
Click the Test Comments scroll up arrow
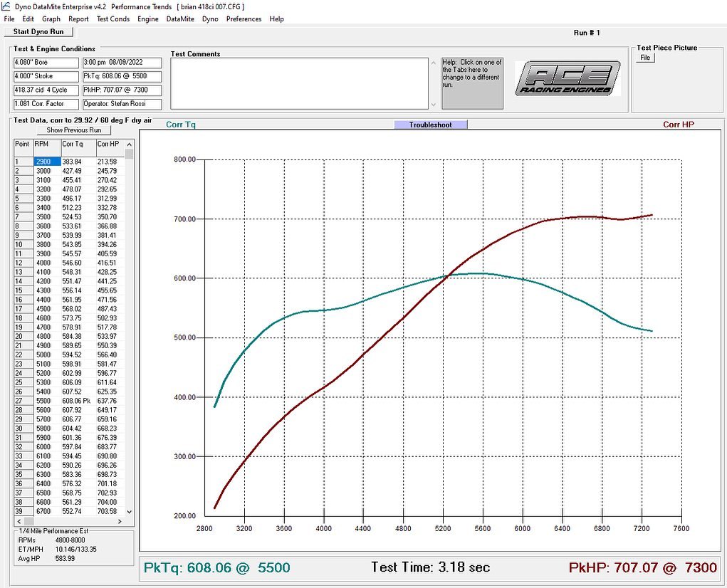coord(434,63)
